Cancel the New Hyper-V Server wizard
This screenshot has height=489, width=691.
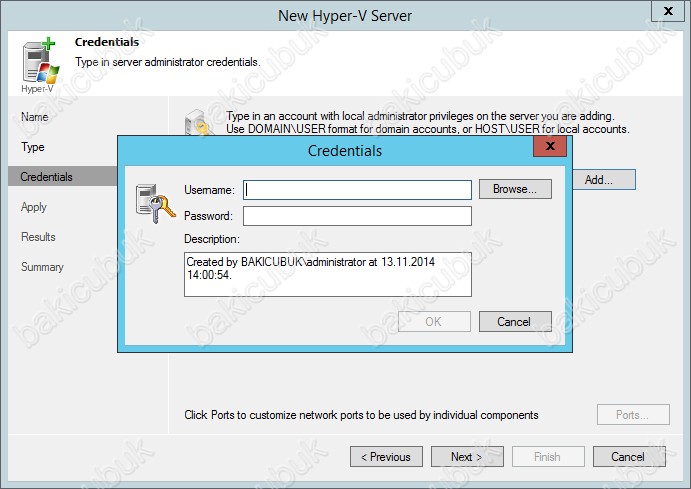point(629,457)
